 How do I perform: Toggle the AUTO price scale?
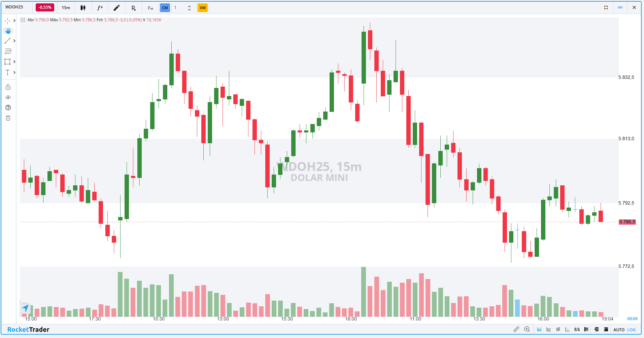click(619, 330)
